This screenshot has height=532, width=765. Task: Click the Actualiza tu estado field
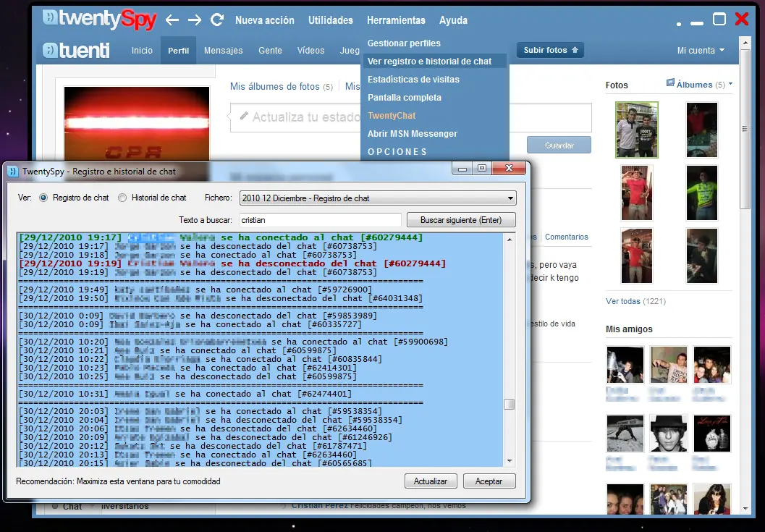[x=411, y=117]
